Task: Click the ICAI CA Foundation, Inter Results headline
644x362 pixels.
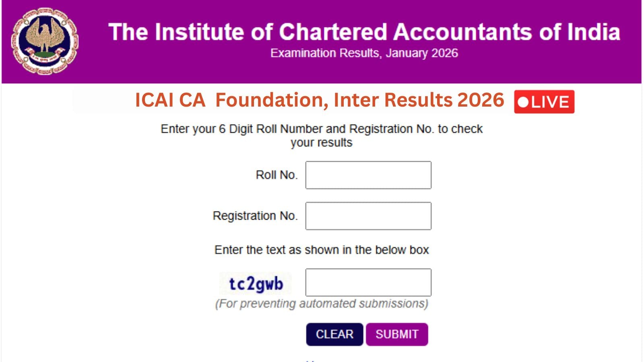Action: coord(319,100)
